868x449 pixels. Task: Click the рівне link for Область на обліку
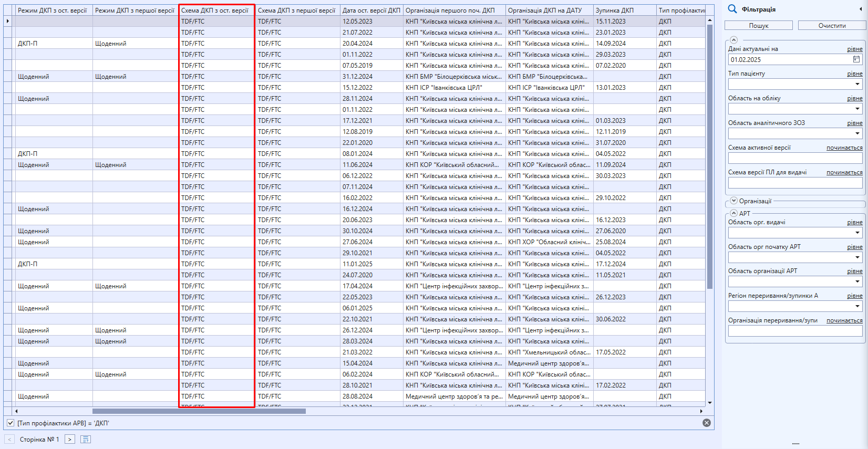855,98
